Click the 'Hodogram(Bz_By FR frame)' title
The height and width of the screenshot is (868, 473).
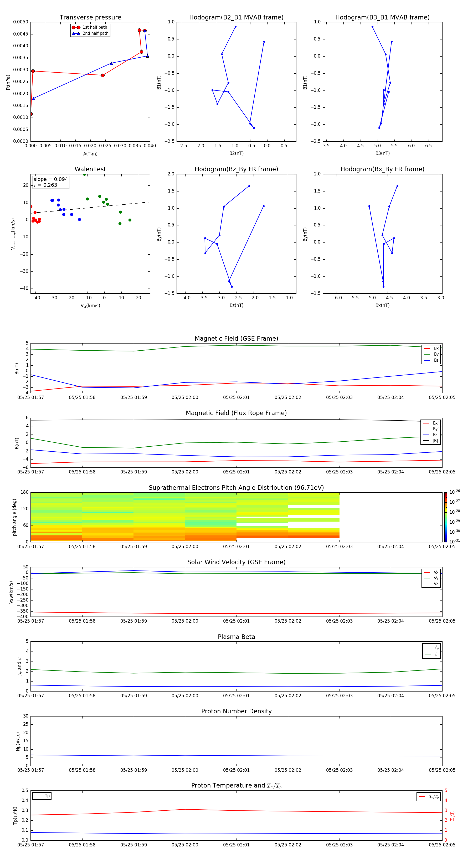pos(236,169)
